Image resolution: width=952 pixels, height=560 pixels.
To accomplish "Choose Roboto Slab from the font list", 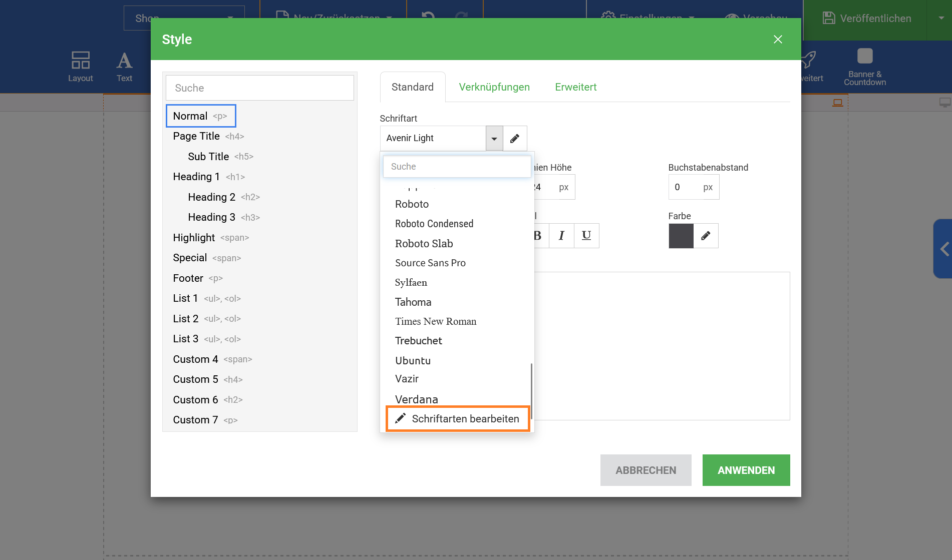I will 424,244.
